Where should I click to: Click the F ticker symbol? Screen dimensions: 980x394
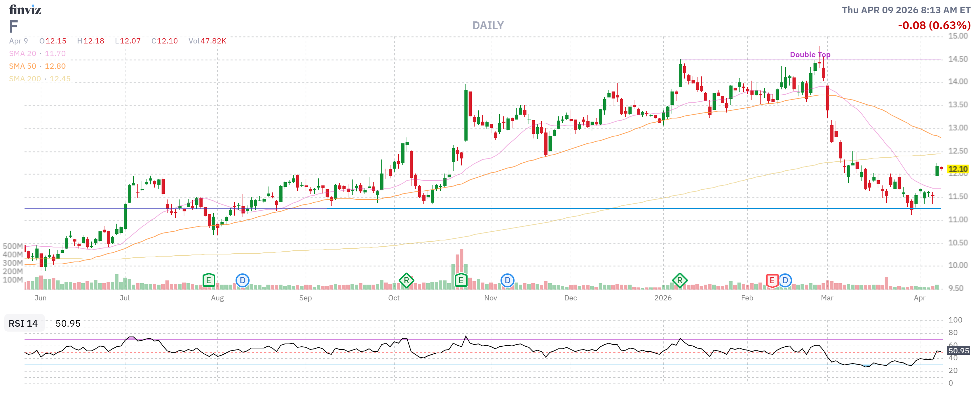pyautogui.click(x=13, y=27)
